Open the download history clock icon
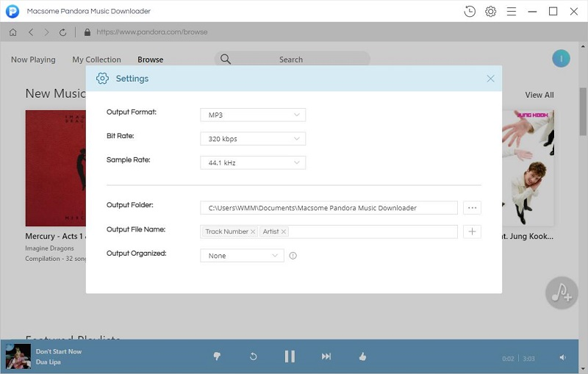The width and height of the screenshot is (588, 374). coord(470,11)
